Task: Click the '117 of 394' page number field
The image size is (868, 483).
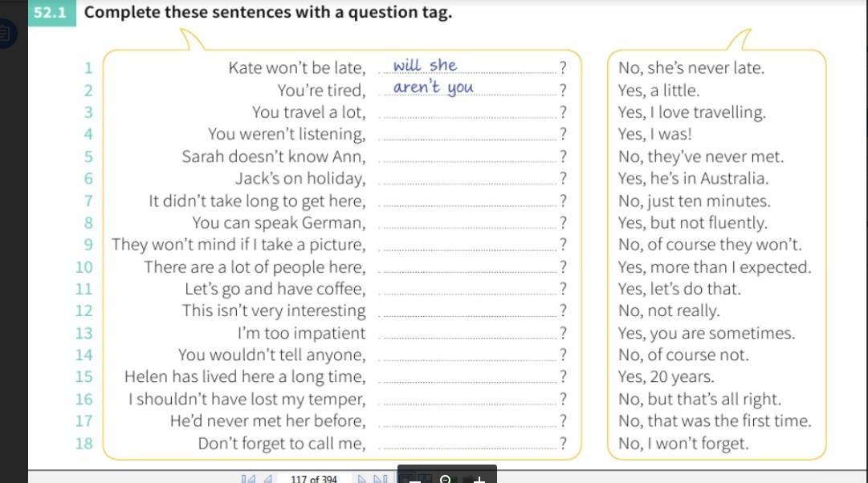Action: tap(314, 479)
